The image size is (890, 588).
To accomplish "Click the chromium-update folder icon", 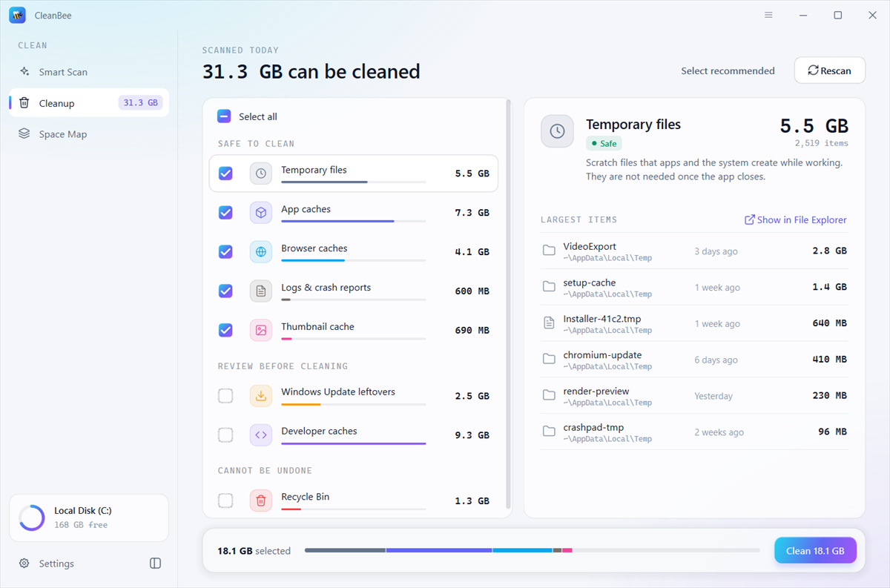I will [549, 359].
